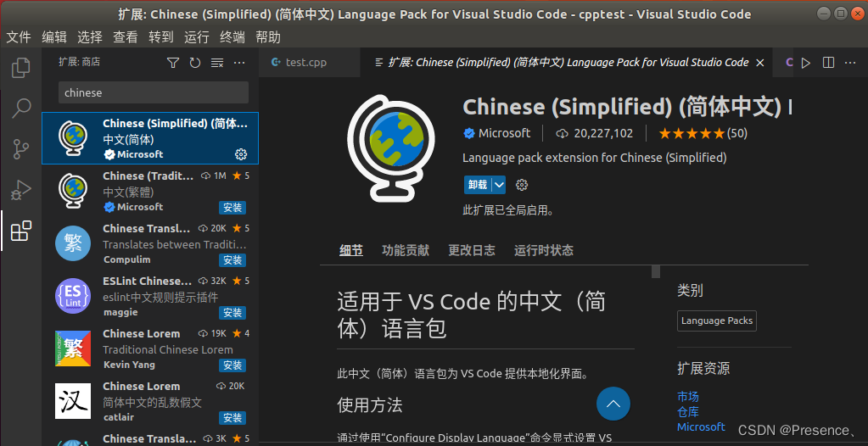Click the Language Packs category tag
The height and width of the screenshot is (446, 868).
tap(717, 321)
